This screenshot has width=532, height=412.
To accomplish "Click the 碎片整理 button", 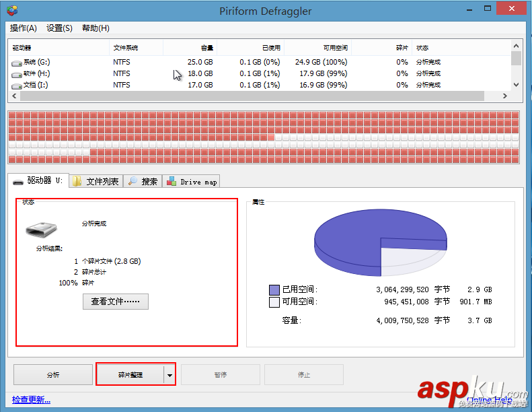I will tap(130, 375).
